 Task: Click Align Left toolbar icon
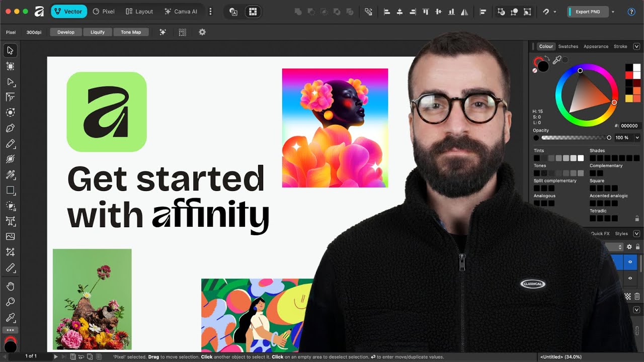[x=387, y=12]
